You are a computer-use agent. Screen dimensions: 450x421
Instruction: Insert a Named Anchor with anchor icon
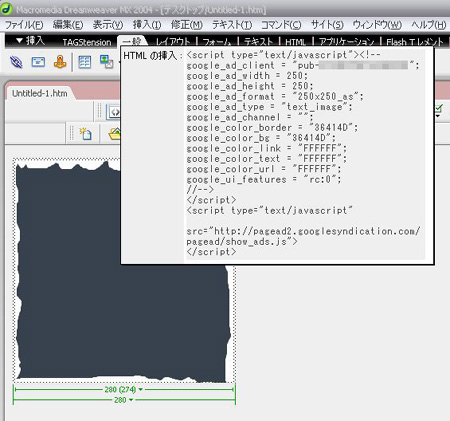click(60, 62)
